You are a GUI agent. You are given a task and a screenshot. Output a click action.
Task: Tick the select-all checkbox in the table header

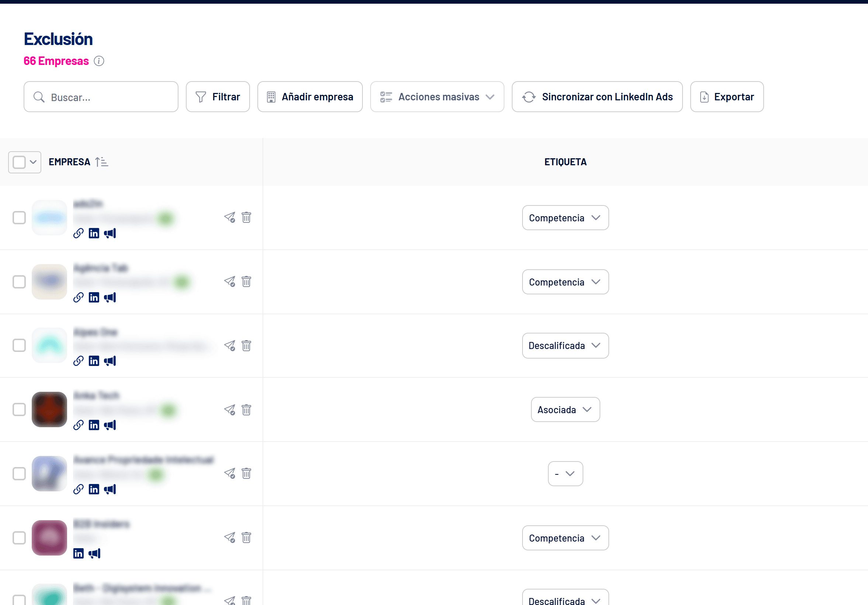pyautogui.click(x=19, y=162)
